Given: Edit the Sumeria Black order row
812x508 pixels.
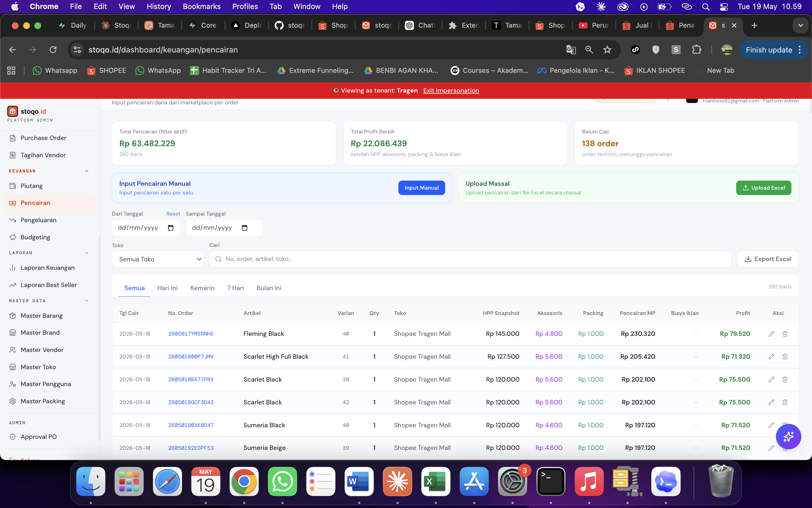Looking at the screenshot, I should (771, 425).
